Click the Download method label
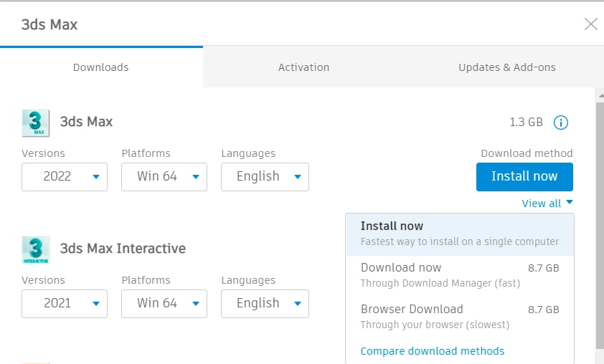This screenshot has width=604, height=364. click(527, 153)
